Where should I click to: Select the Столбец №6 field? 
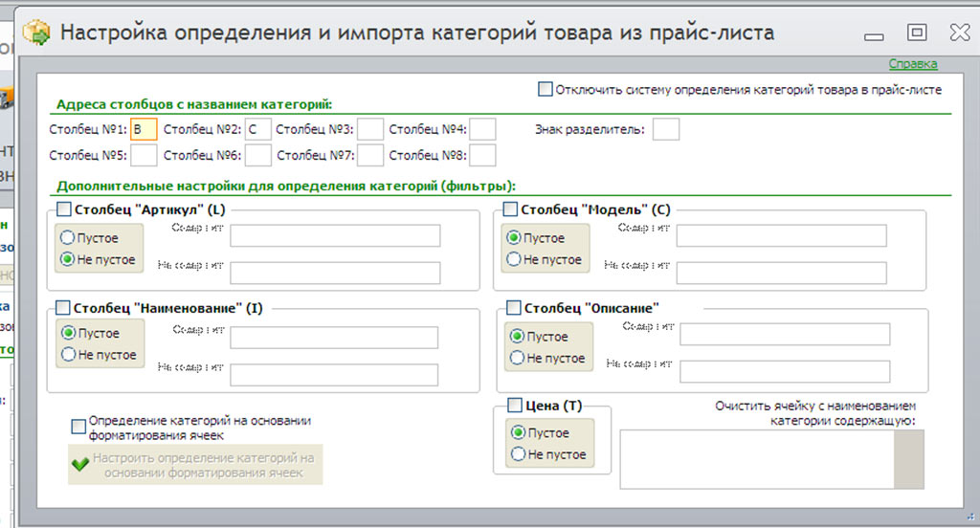point(257,155)
